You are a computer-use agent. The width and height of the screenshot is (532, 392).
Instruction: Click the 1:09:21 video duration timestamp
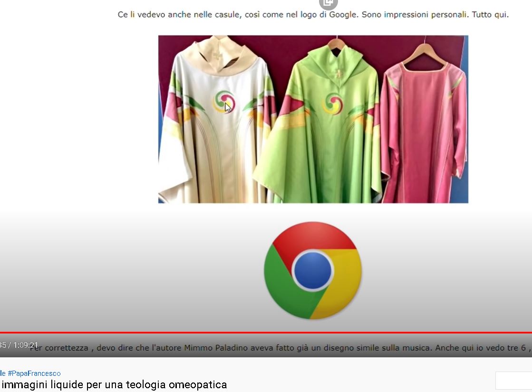[x=26, y=345]
